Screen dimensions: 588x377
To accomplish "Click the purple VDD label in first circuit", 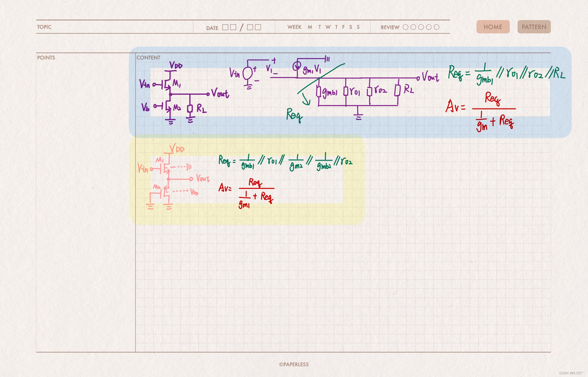I will [x=176, y=65].
